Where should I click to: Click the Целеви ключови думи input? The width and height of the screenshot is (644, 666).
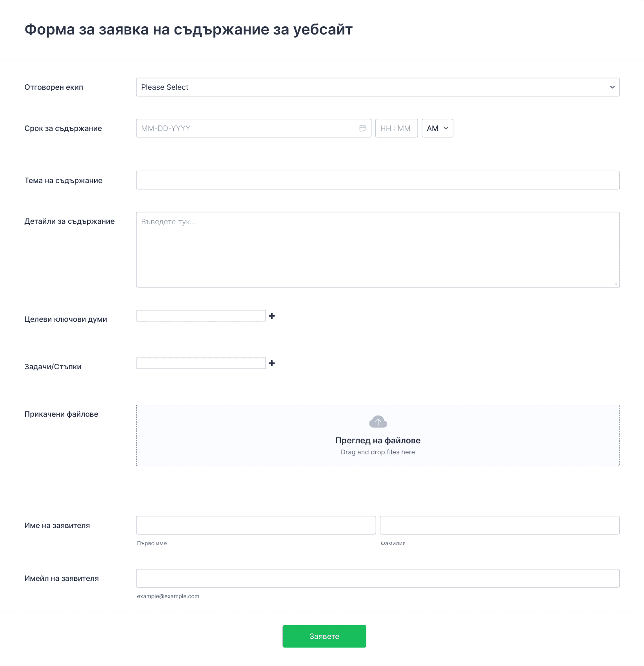tap(201, 316)
